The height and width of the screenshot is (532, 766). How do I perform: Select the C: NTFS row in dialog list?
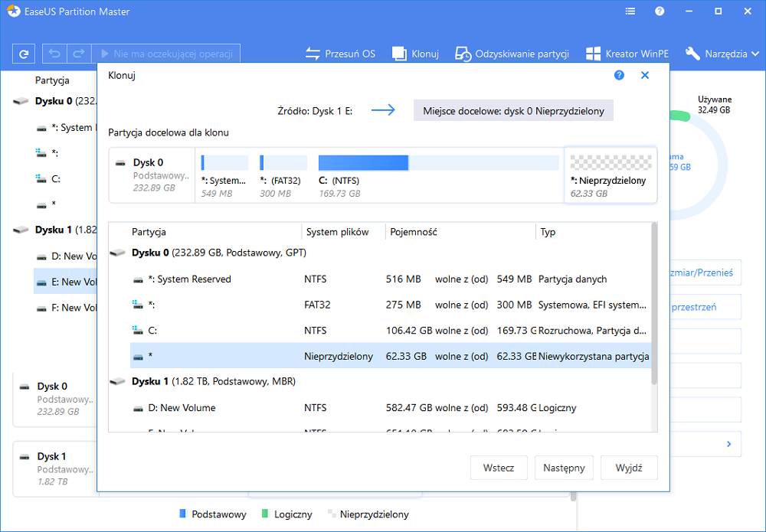[391, 331]
